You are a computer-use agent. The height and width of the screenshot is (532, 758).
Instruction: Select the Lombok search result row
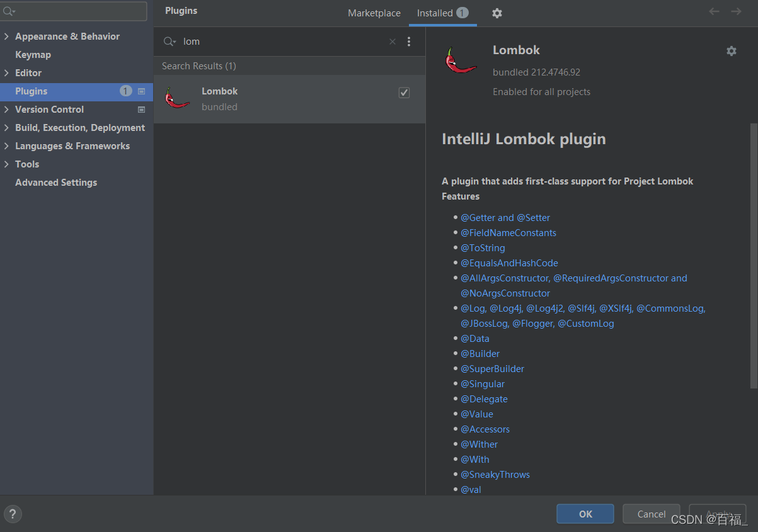point(290,99)
